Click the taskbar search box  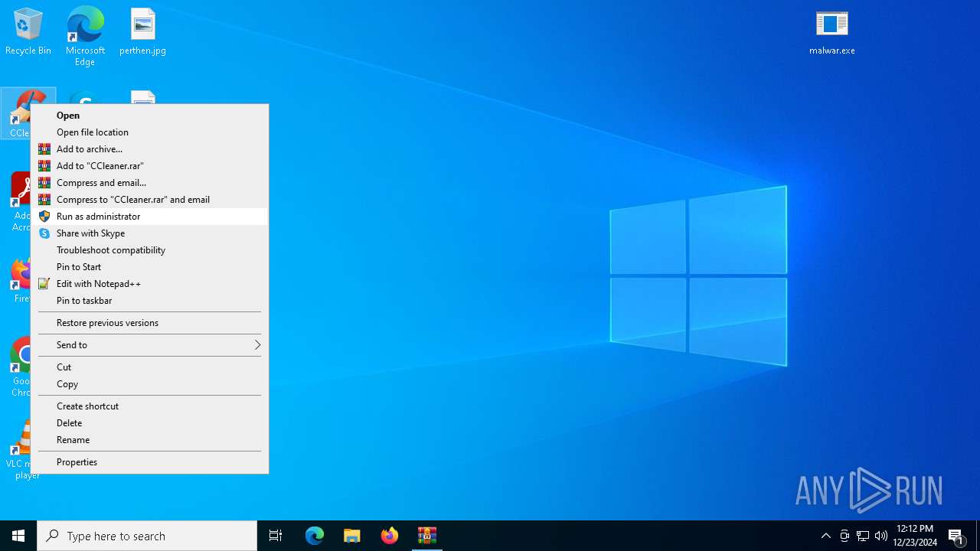pos(147,536)
